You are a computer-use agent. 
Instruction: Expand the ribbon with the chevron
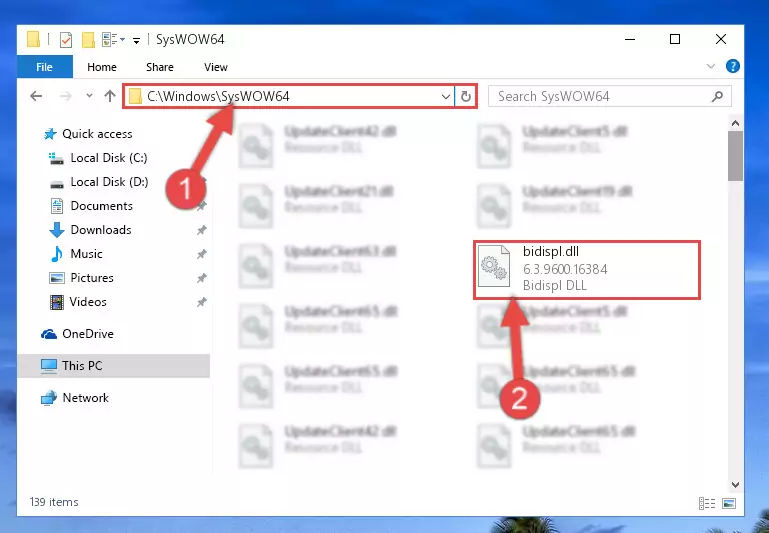(711, 66)
